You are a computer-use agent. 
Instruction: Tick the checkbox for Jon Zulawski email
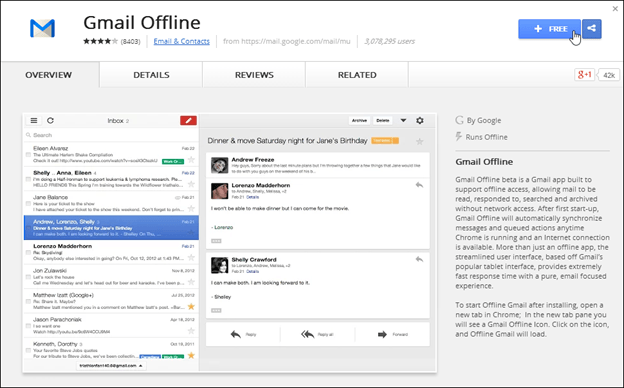pos(28,277)
